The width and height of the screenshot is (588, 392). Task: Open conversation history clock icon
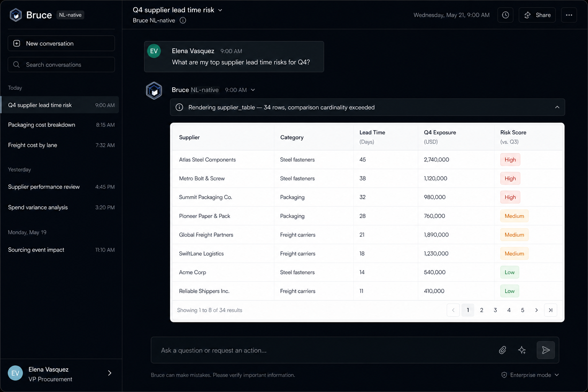coord(505,15)
